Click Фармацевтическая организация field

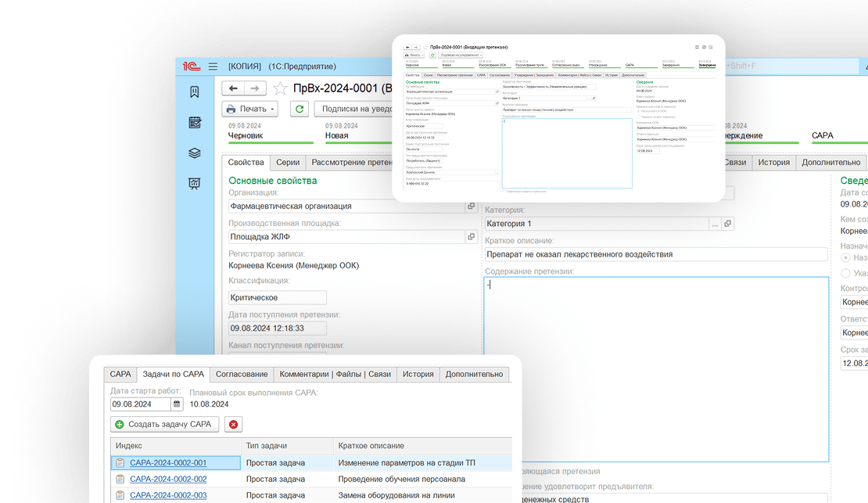[x=346, y=206]
